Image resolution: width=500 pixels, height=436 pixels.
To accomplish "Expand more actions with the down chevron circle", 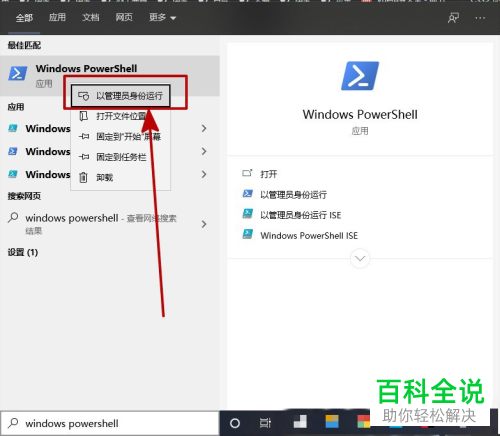I will point(360,258).
